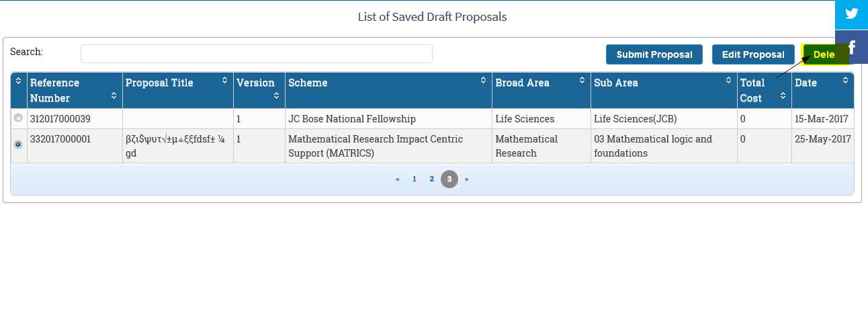This screenshot has width=868, height=326.
Task: Click the Submit Proposal button
Action: coord(654,55)
